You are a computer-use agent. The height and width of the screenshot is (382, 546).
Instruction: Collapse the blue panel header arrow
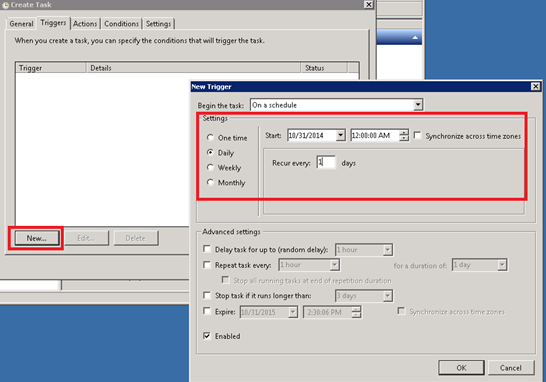click(415, 37)
